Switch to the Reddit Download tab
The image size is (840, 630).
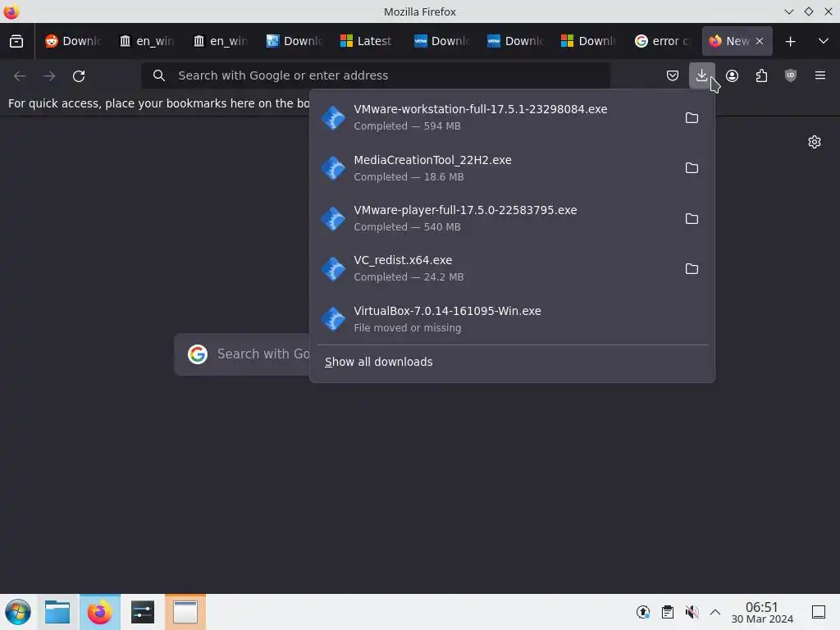(73, 41)
